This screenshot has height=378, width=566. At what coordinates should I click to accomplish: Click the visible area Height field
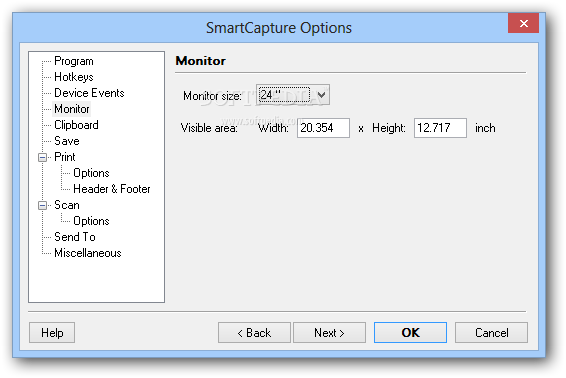pos(440,128)
